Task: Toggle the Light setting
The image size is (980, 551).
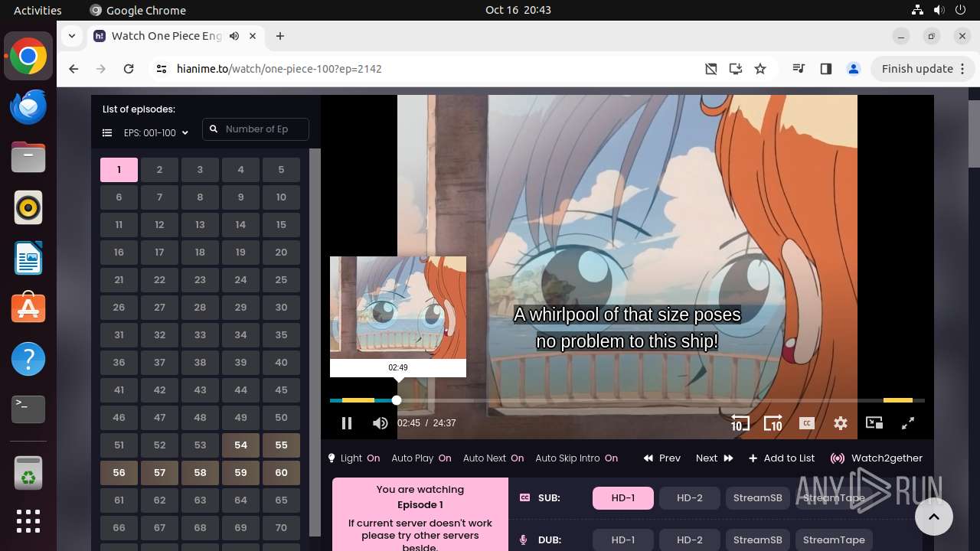Action: 354,458
